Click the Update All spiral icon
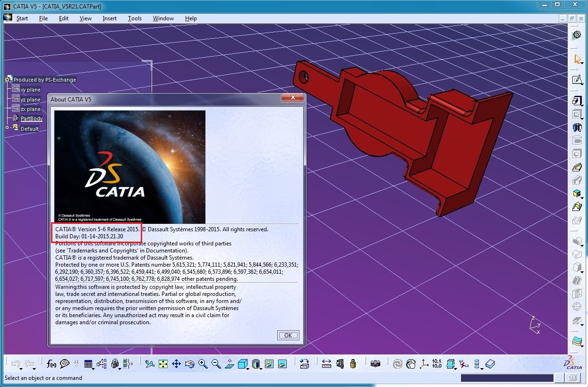This screenshot has width=588, height=387. pyautogui.click(x=398, y=364)
